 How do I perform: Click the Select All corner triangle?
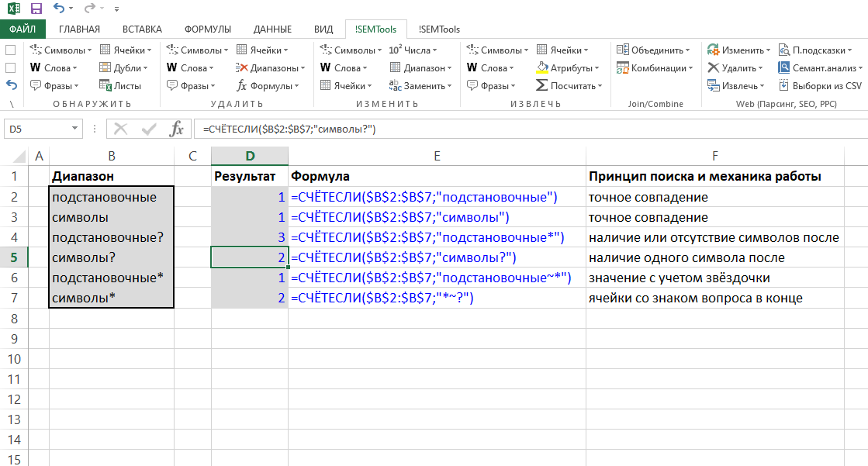tap(19, 156)
